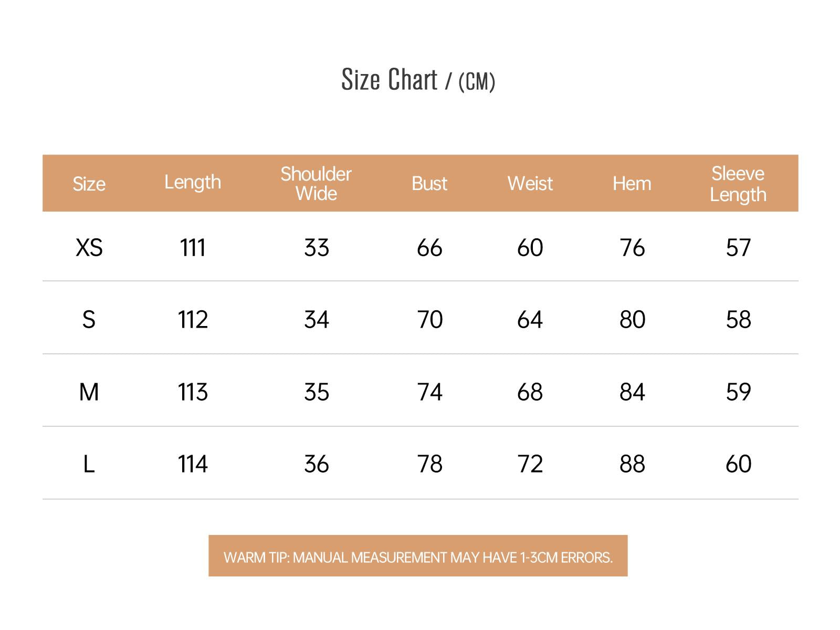Select the L sleeve length value 60

(x=738, y=464)
